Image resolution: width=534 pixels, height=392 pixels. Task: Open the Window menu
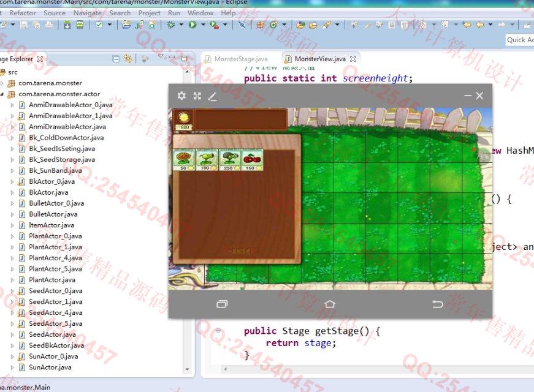[200, 13]
